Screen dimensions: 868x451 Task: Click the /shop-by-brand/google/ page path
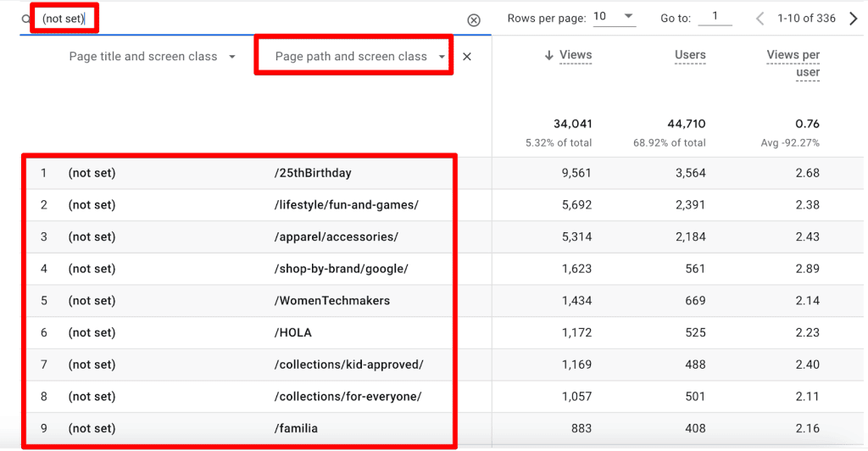point(341,269)
